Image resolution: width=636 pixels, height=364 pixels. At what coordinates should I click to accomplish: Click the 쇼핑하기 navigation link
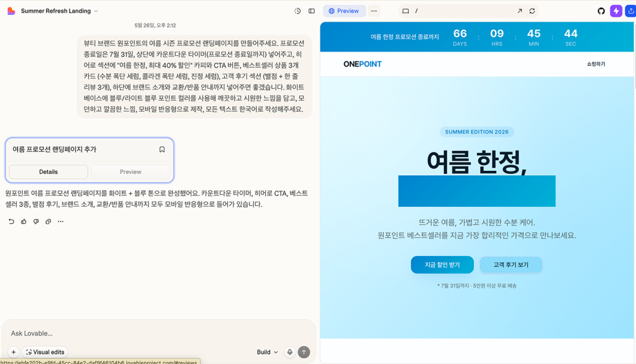tap(596, 64)
